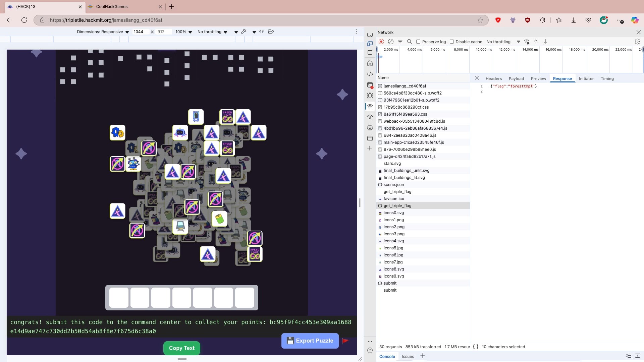Open DevTools help question mark

click(x=370, y=350)
